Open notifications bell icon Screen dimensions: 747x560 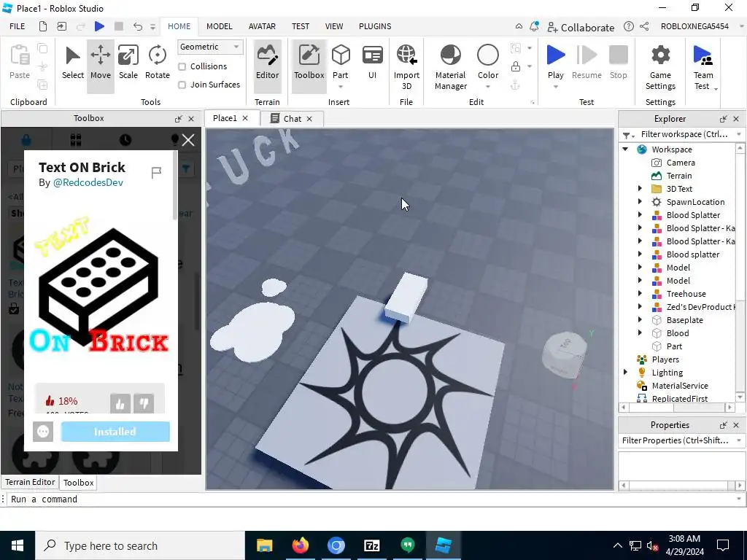tap(534, 26)
